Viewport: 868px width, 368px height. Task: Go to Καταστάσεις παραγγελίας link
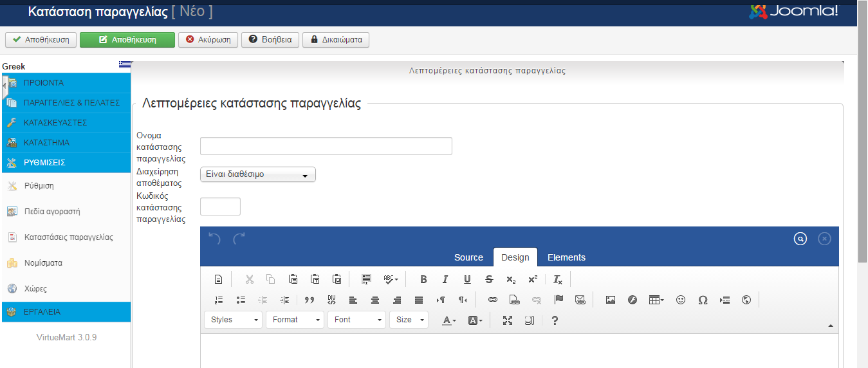coord(68,237)
